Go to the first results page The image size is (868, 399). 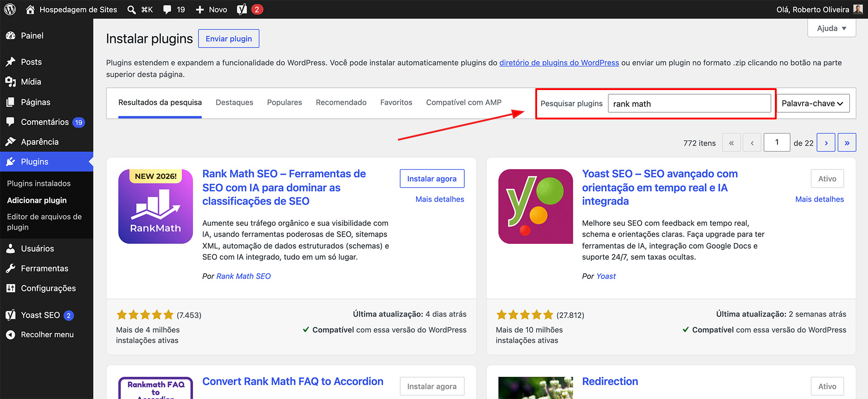click(x=731, y=142)
